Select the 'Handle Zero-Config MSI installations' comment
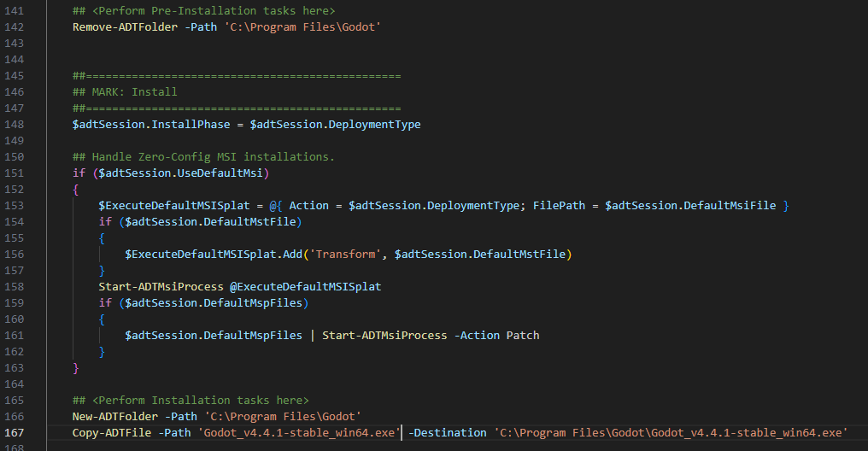The width and height of the screenshot is (868, 451). pos(203,157)
